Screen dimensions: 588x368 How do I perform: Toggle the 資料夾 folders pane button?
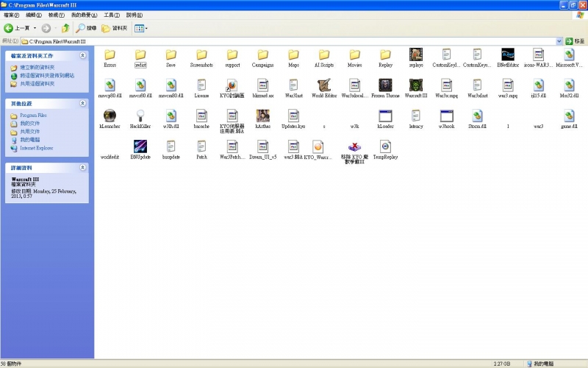114,28
